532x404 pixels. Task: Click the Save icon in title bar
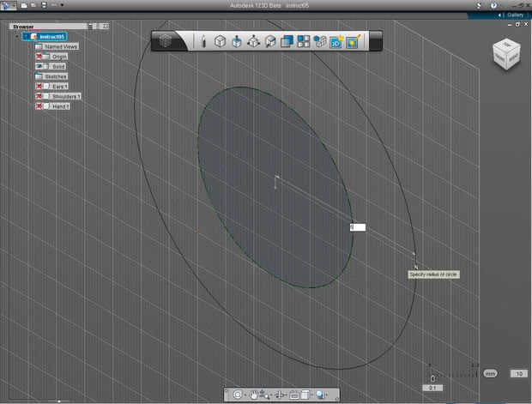(44, 5)
